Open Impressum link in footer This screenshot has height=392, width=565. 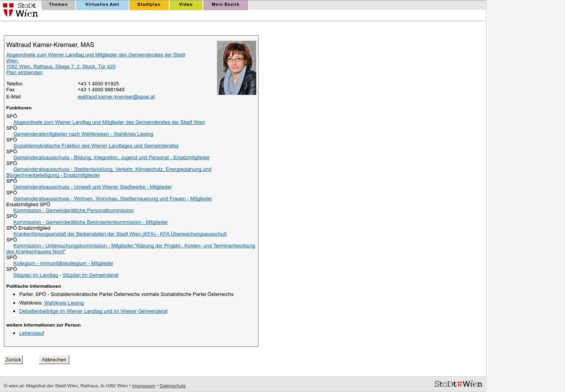point(144,386)
